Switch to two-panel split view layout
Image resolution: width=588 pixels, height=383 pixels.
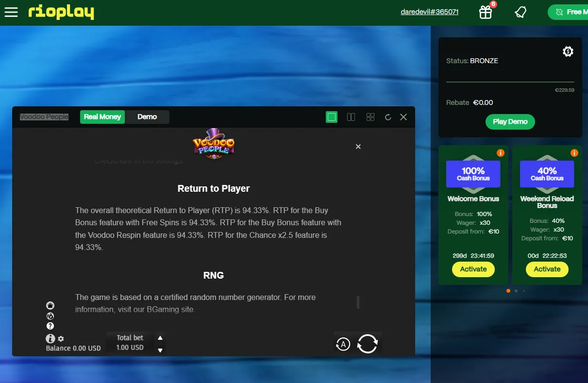[x=351, y=117]
